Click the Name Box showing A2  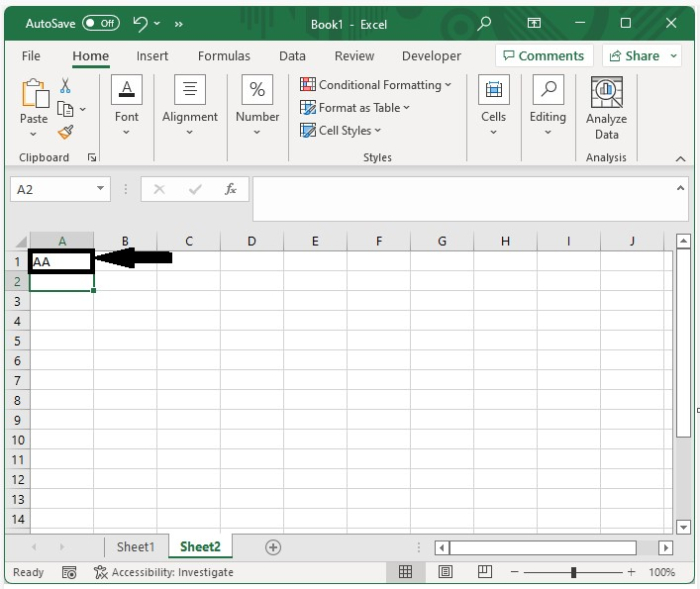[x=52, y=189]
